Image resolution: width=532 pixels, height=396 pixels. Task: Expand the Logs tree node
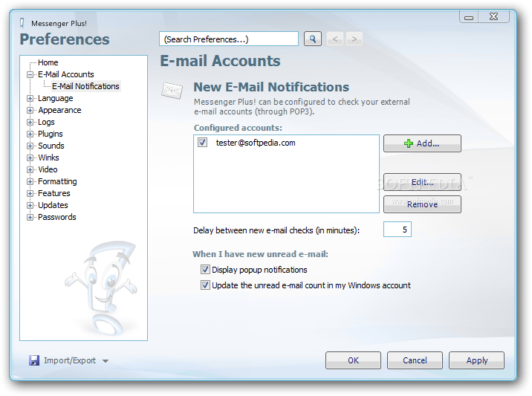point(30,122)
